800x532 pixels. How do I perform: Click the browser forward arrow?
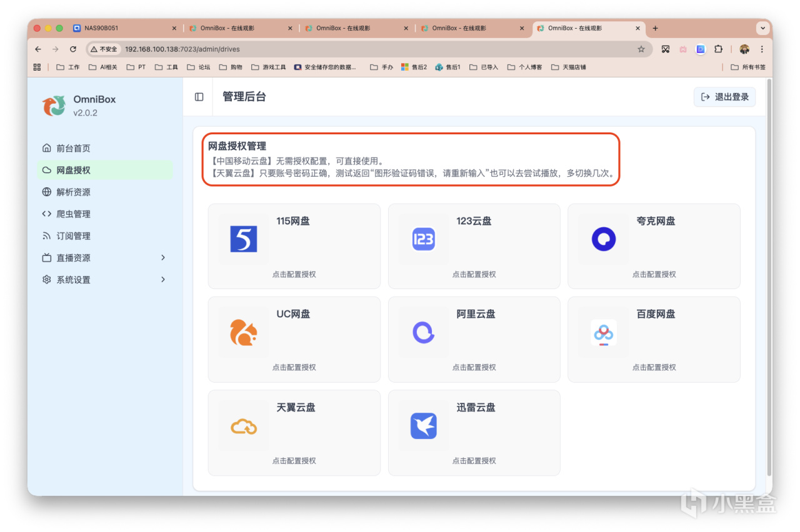click(56, 49)
